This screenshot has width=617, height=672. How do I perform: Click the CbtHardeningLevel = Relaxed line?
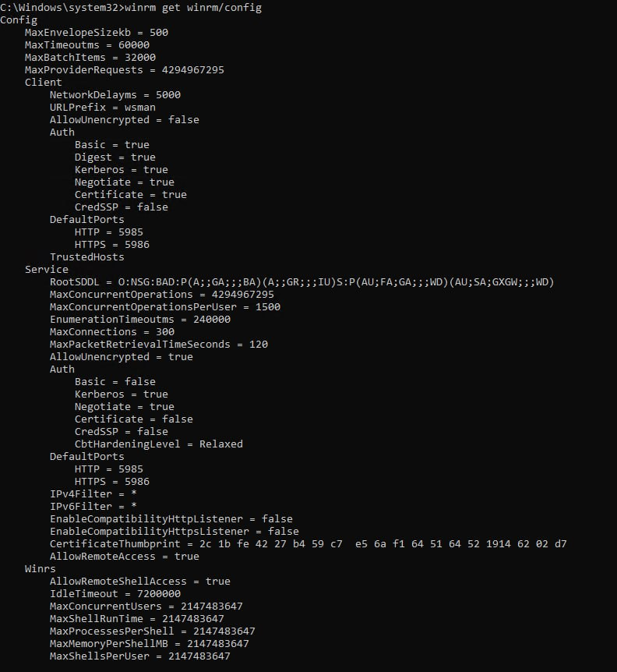[x=158, y=444]
